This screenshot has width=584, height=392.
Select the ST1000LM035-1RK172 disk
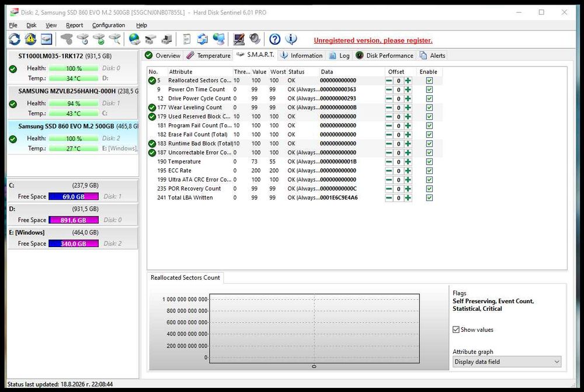click(x=73, y=67)
